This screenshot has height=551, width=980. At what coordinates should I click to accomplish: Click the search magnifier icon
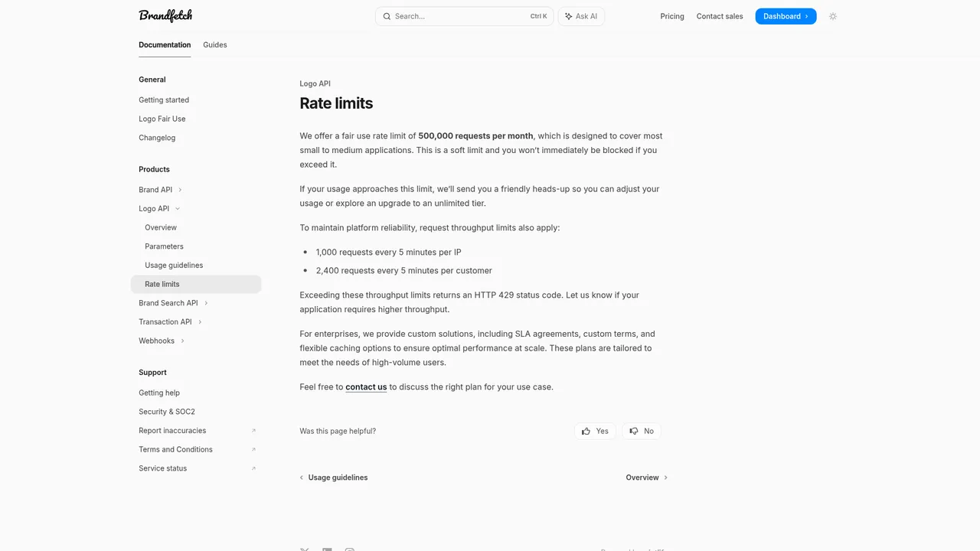[x=387, y=16]
